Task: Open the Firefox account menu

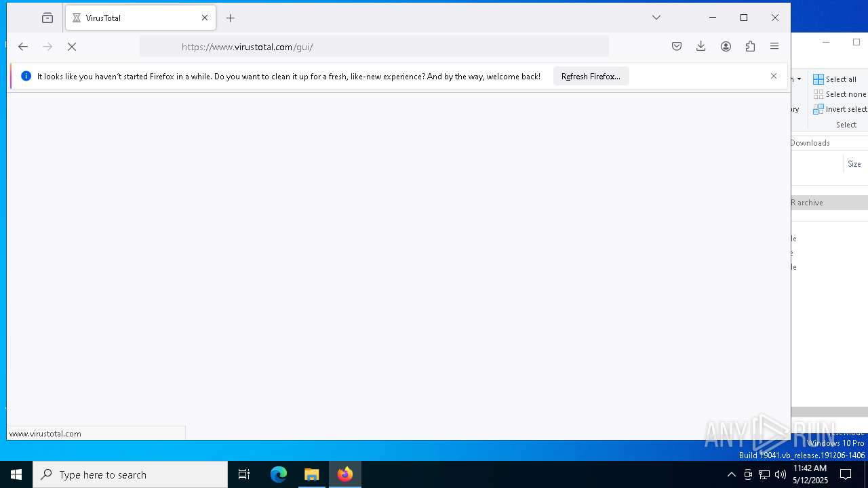Action: click(x=726, y=46)
